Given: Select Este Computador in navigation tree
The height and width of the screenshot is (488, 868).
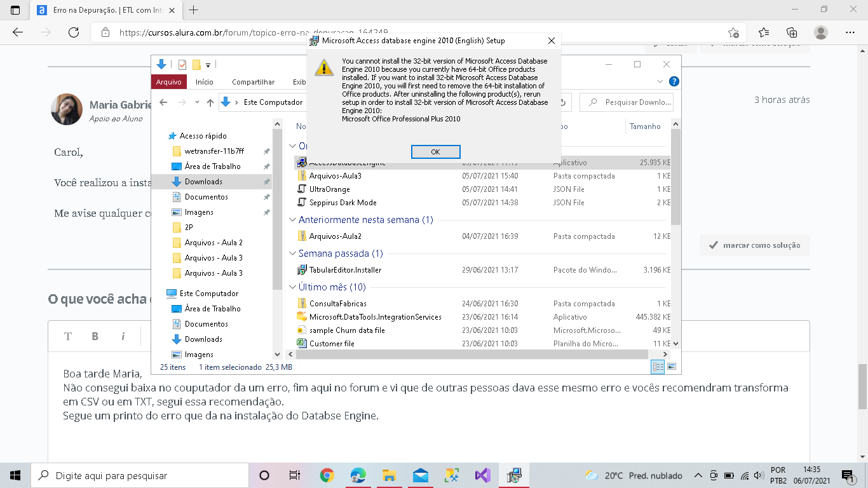Looking at the screenshot, I should [208, 294].
